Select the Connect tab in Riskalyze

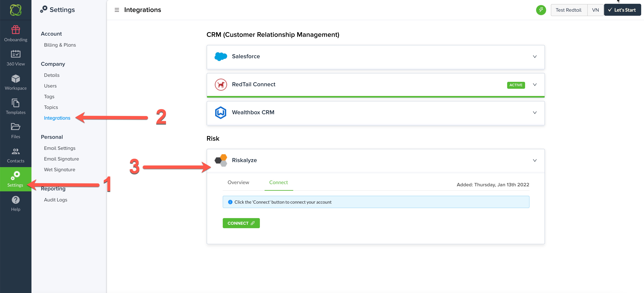coord(278,183)
